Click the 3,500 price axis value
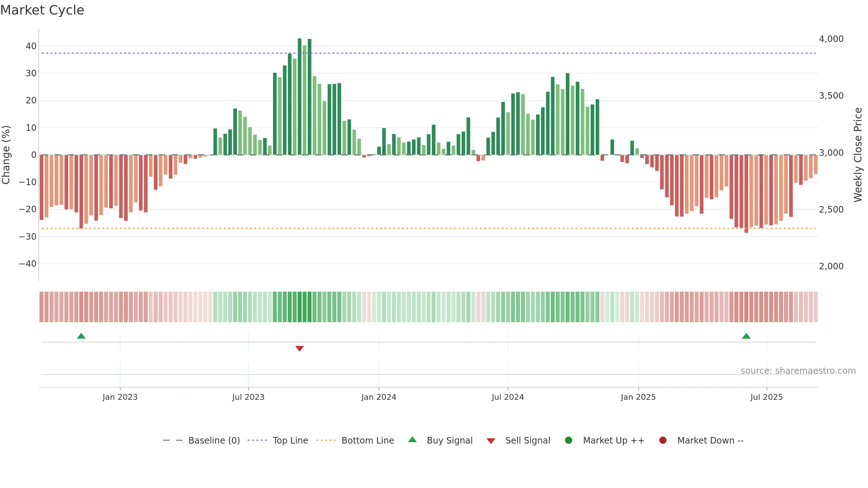This screenshot has width=868, height=488. coord(831,95)
